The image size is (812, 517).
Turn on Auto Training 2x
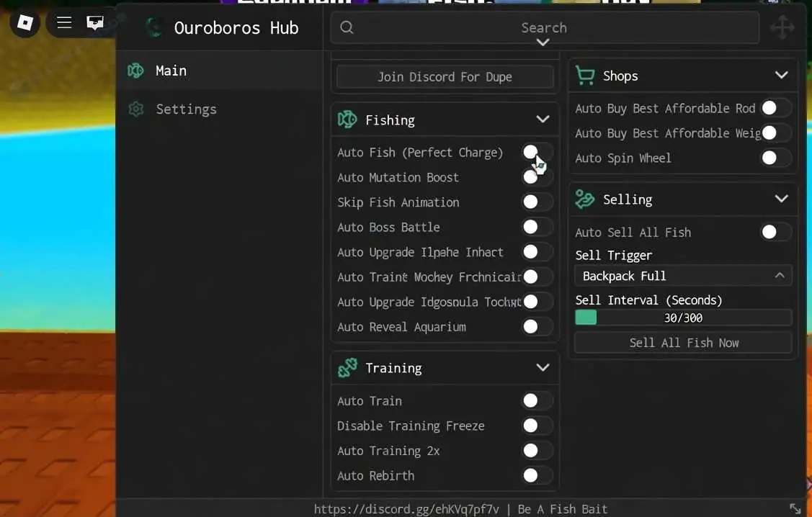click(x=537, y=450)
